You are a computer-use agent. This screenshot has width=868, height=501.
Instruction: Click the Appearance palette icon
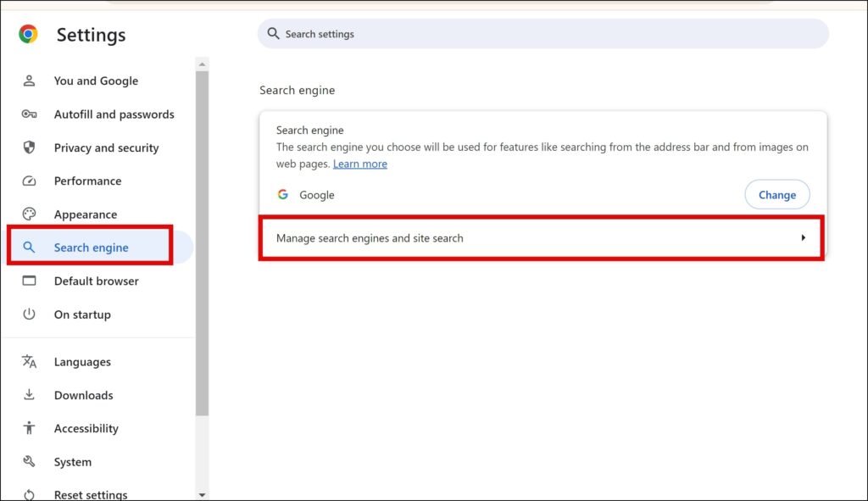(29, 214)
